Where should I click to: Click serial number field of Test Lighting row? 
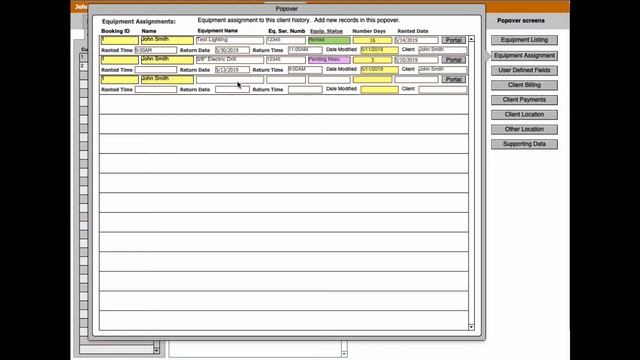click(x=286, y=40)
